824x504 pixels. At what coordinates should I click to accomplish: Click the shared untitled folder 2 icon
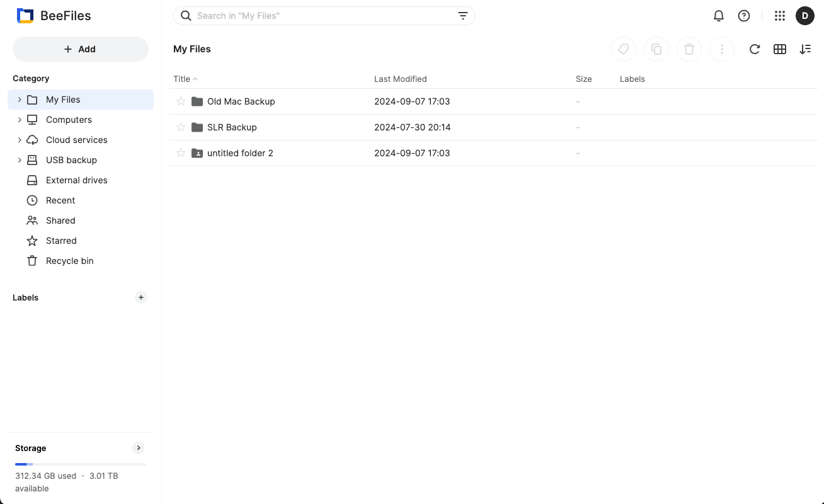[197, 153]
